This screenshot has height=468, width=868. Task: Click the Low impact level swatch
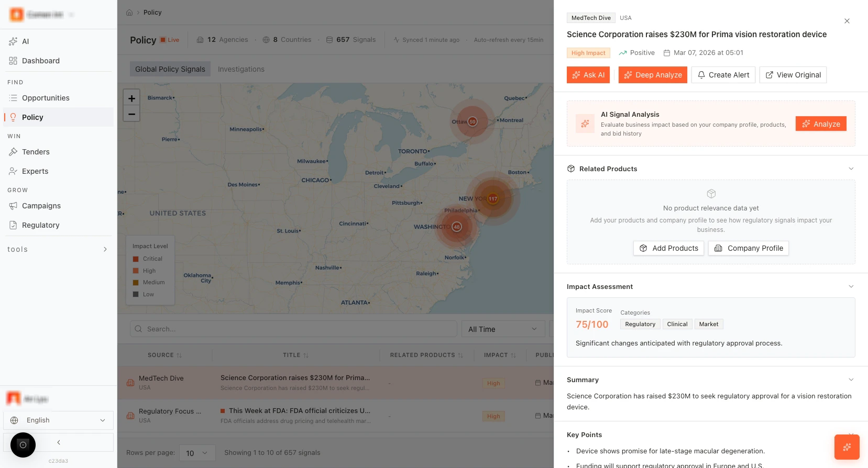(x=136, y=294)
